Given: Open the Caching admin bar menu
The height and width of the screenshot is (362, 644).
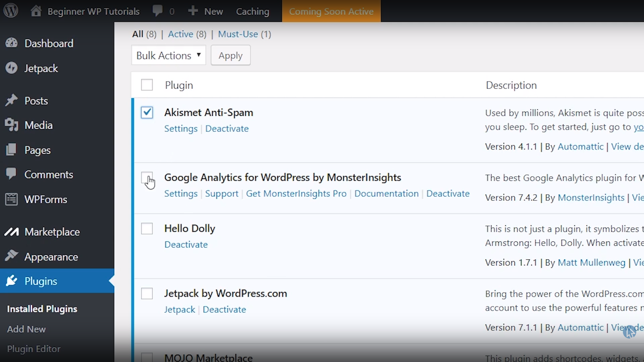Looking at the screenshot, I should [252, 11].
